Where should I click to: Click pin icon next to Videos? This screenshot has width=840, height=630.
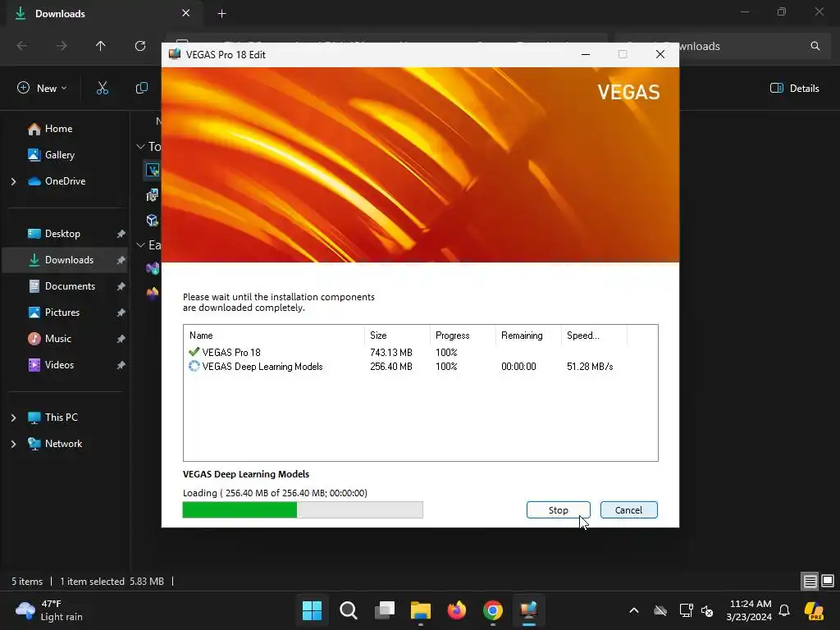coord(121,365)
